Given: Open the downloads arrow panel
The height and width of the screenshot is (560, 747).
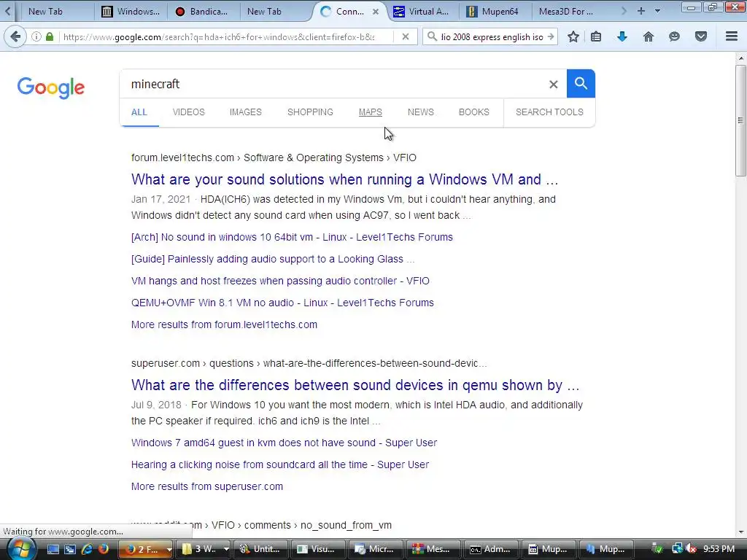Looking at the screenshot, I should pyautogui.click(x=622, y=36).
